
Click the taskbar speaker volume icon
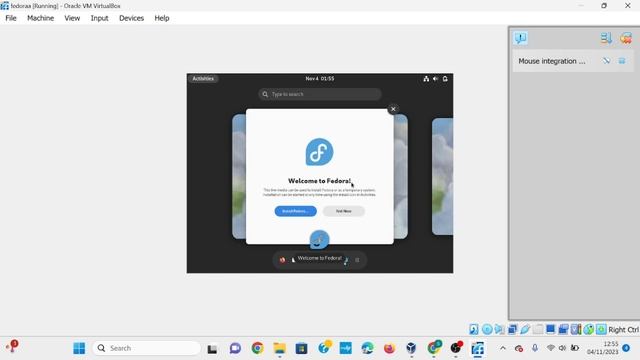tap(562, 348)
